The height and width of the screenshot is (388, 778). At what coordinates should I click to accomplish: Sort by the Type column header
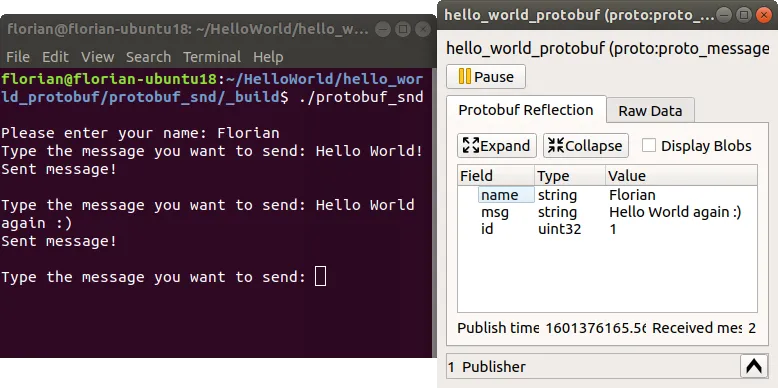pos(571,176)
